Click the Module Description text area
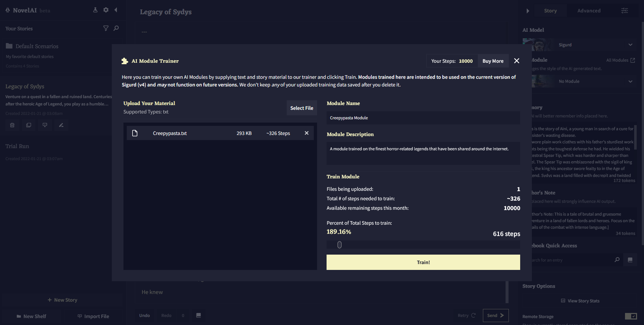The height and width of the screenshot is (325, 644). coord(423,153)
